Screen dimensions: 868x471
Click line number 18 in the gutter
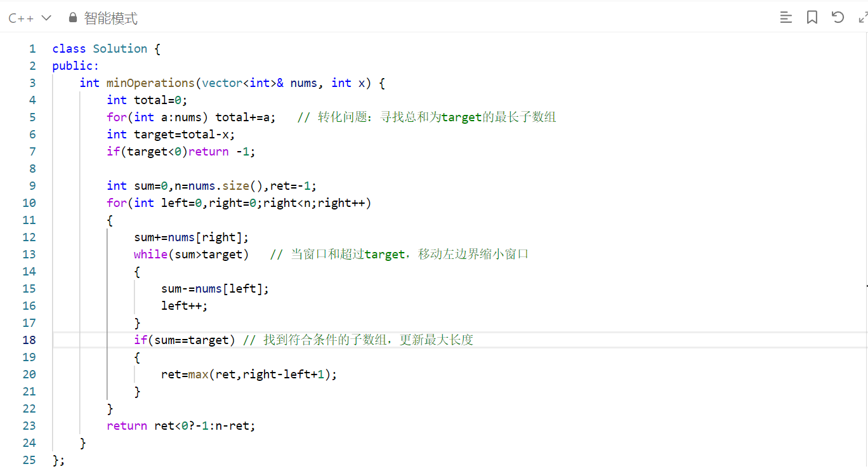(29, 340)
